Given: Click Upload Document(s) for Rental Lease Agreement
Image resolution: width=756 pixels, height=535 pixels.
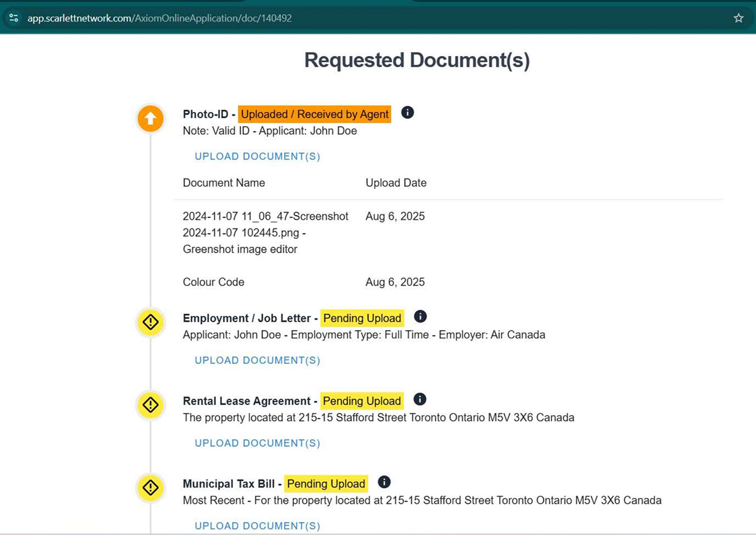Looking at the screenshot, I should [258, 443].
